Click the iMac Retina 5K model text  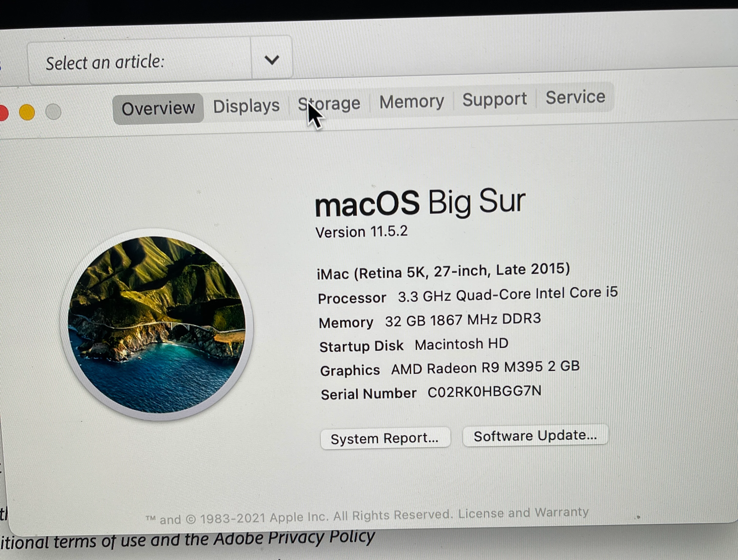(x=443, y=271)
